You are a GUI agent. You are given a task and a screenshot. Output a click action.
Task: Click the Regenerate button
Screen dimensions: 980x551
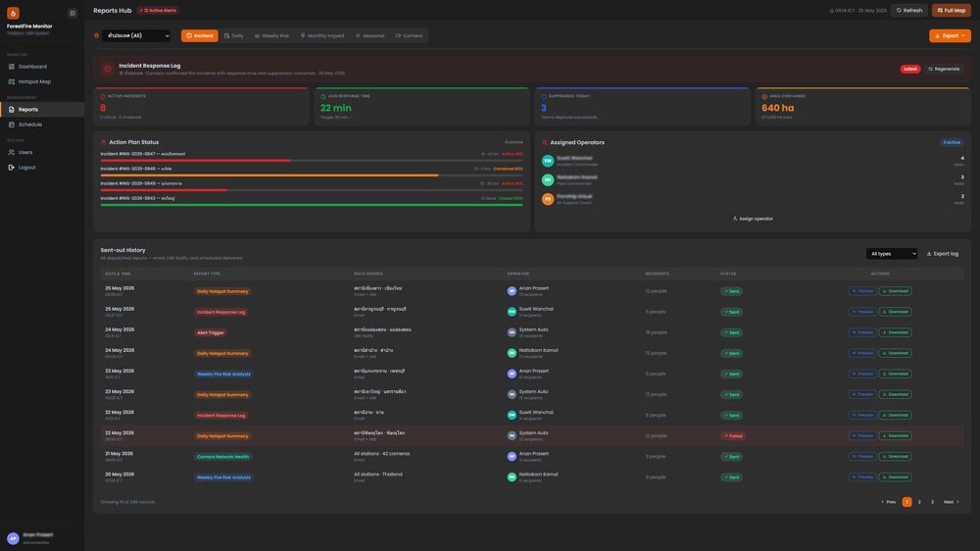coord(944,69)
